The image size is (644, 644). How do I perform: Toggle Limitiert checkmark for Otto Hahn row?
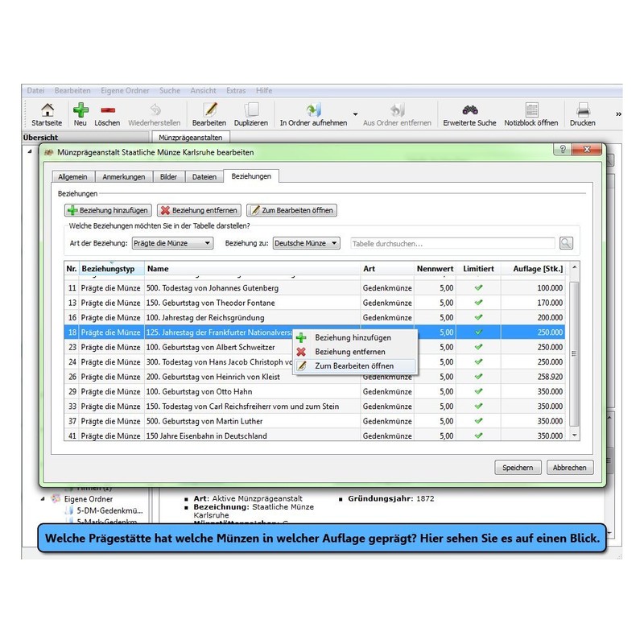point(478,391)
